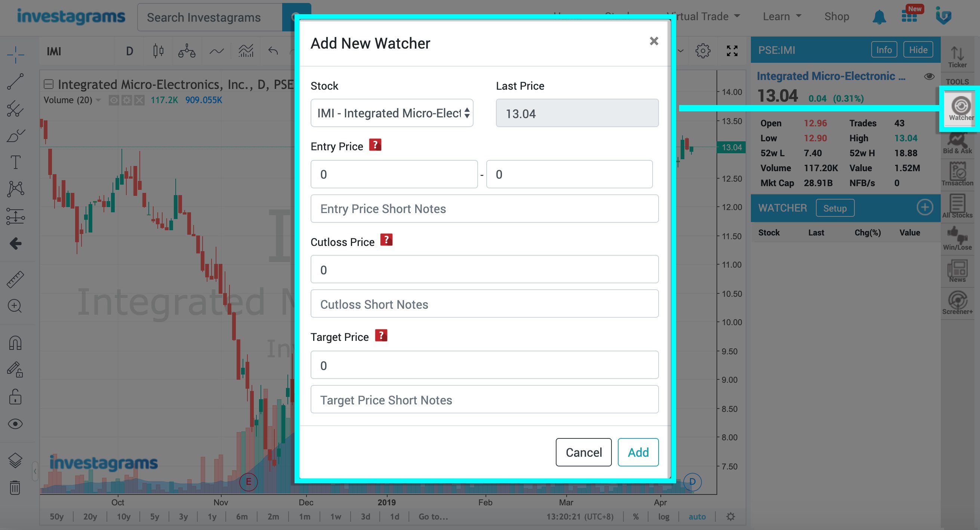Select the text drawing tool
The image size is (980, 530).
click(15, 162)
